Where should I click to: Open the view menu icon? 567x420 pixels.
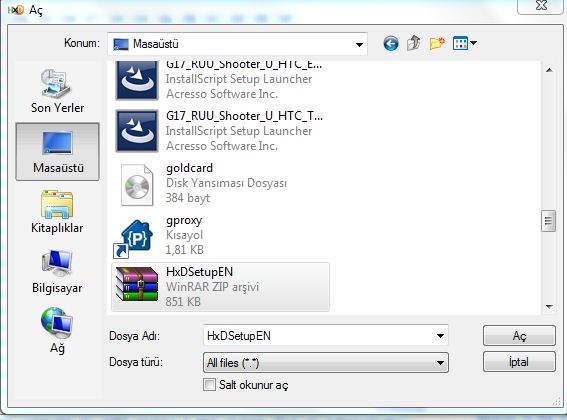point(465,43)
